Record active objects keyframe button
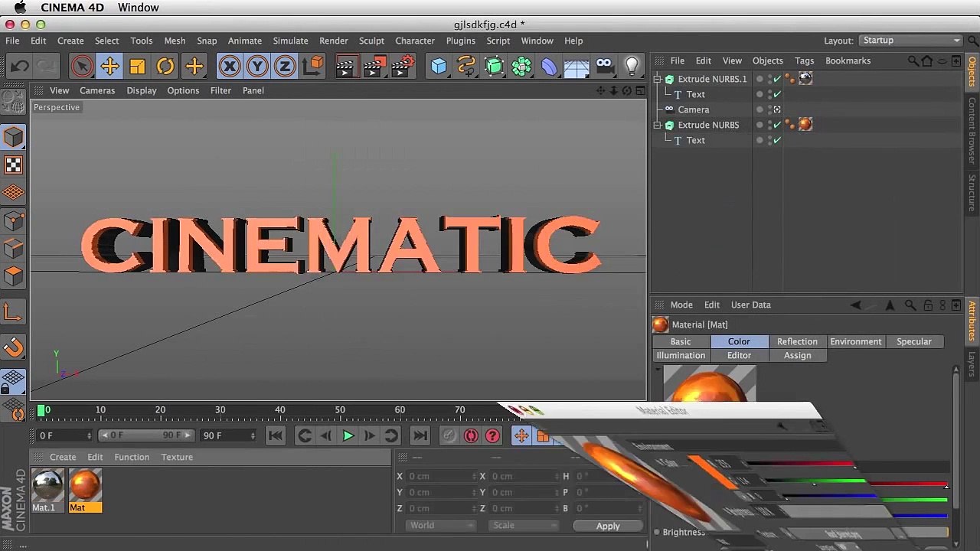The width and height of the screenshot is (980, 551). click(x=471, y=435)
